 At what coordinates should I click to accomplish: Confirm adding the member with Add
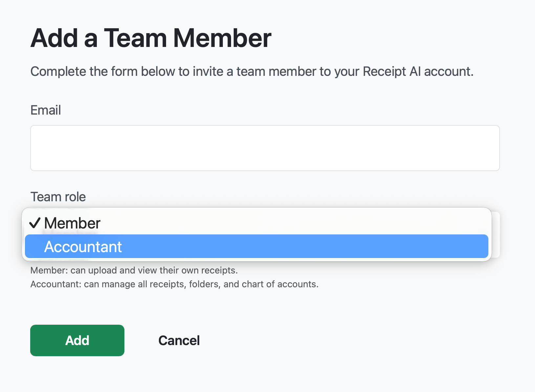click(x=77, y=340)
